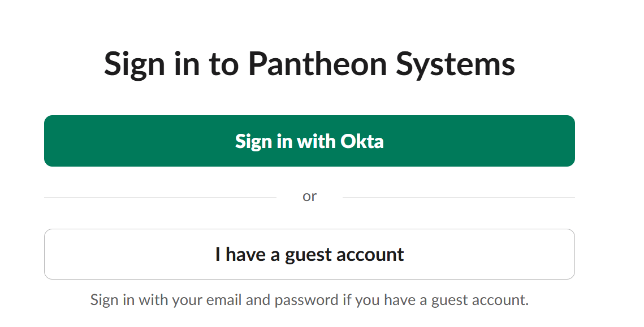Choose the guest account sign-in option
Image resolution: width=644 pixels, height=327 pixels.
click(309, 254)
